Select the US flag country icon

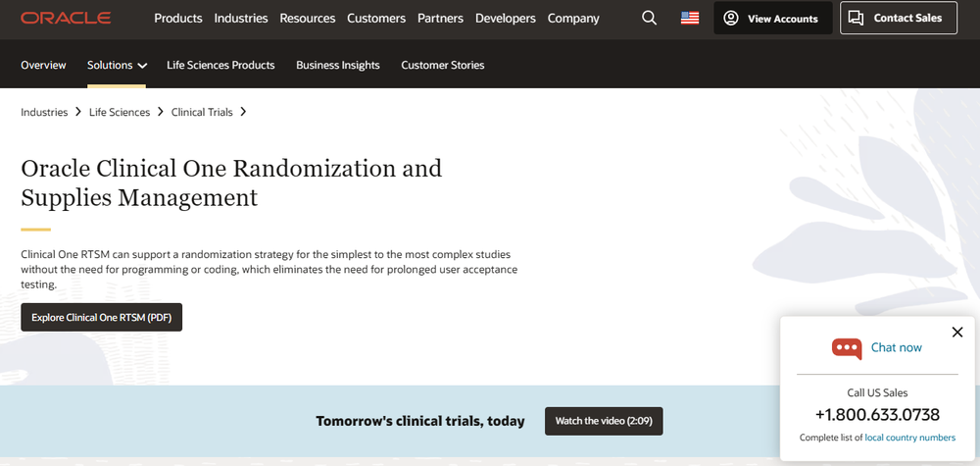point(689,18)
